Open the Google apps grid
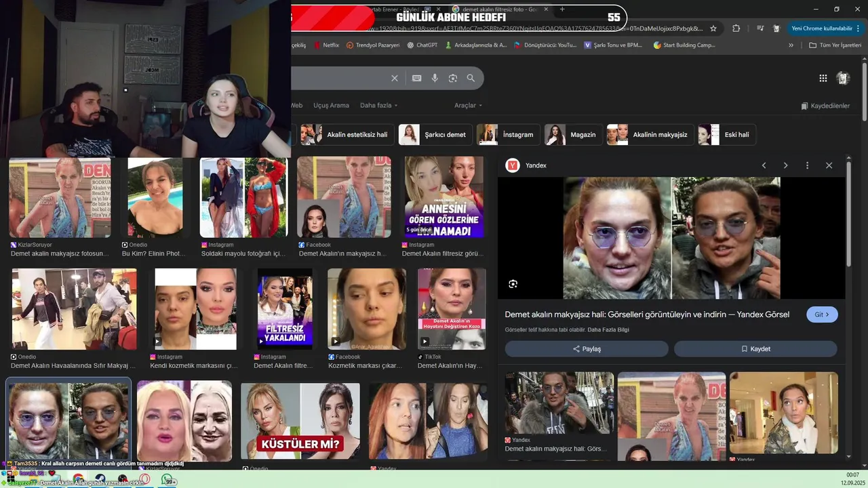This screenshot has width=868, height=488. point(823,78)
